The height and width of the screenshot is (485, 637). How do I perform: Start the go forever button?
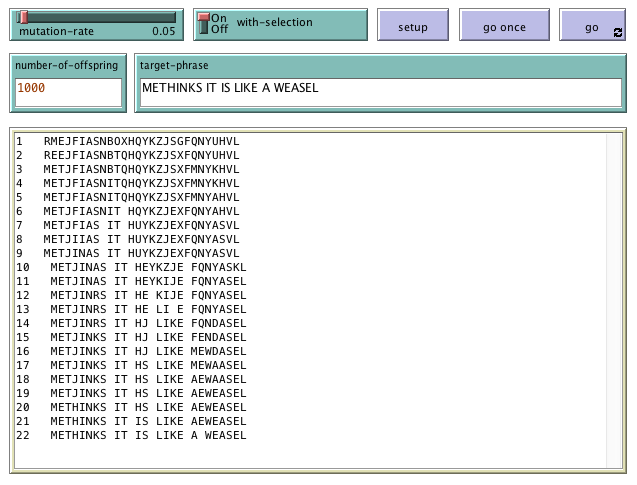click(x=592, y=27)
